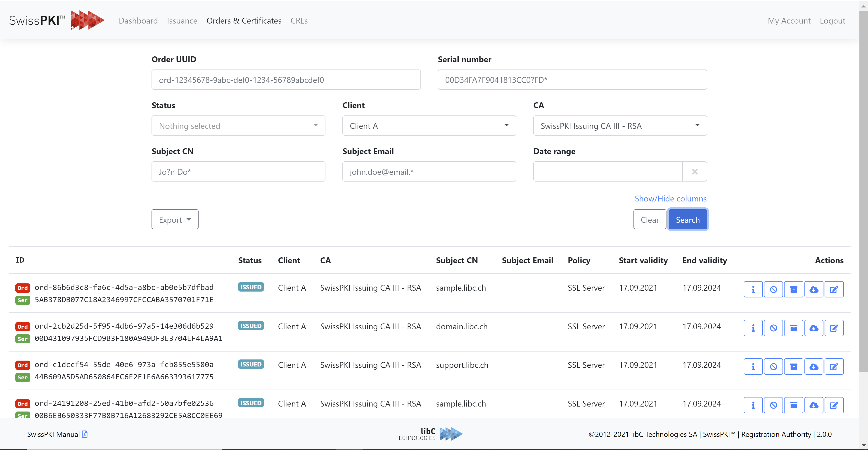
Task: Click edit icon for ord-24191208 row
Action: coord(834,405)
